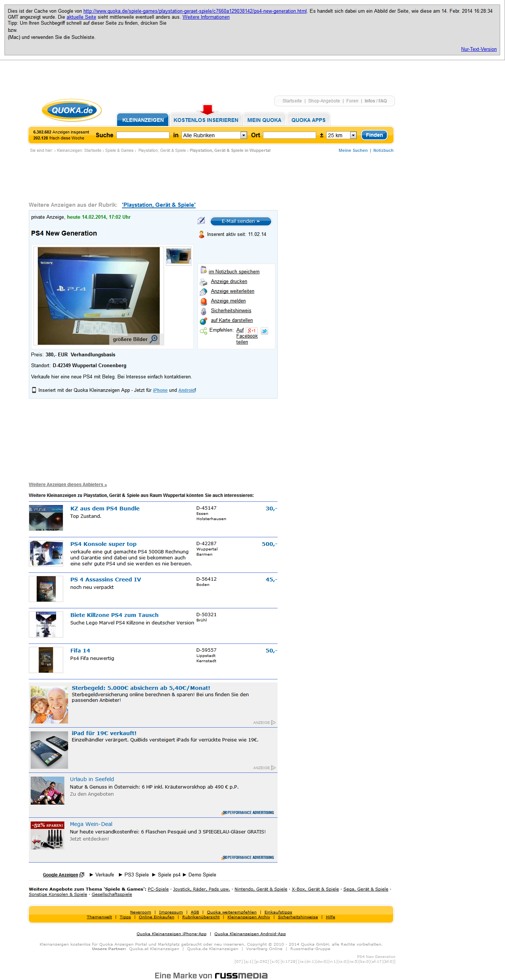Open the AGB footer link
This screenshot has width=505, height=980.
195,912
